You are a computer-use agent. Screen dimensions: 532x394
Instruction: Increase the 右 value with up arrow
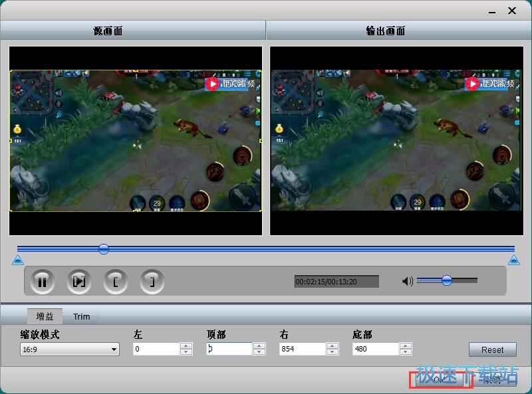(x=332, y=346)
